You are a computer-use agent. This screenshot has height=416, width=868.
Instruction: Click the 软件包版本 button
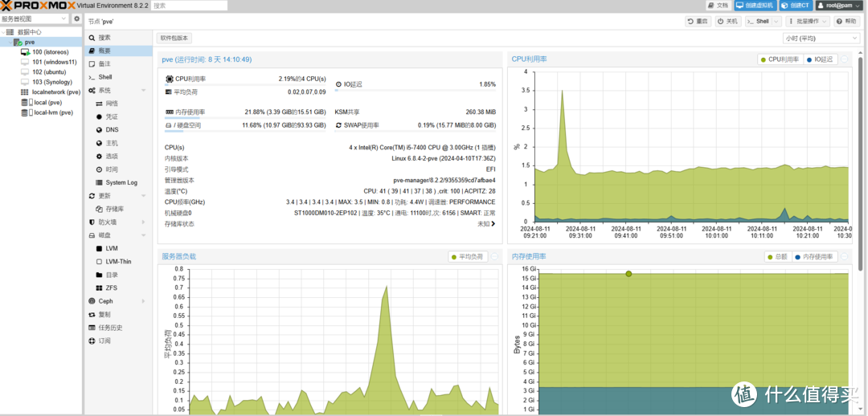tap(174, 38)
